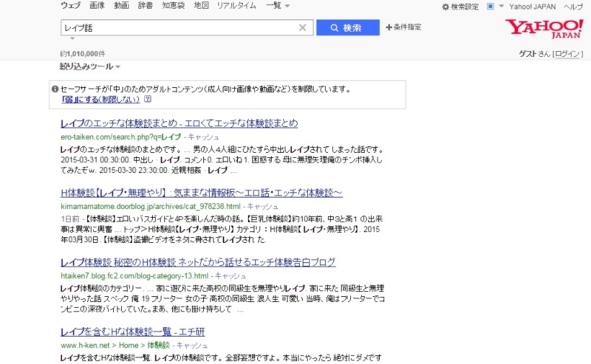Click the Home breadcrumb in h-ken.net result
591x364 pixels.
[x=129, y=345]
